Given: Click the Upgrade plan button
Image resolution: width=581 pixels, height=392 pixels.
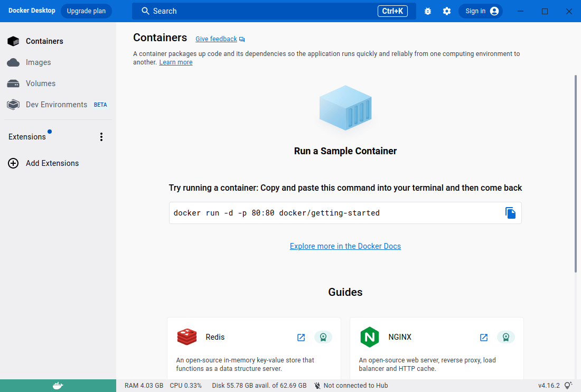Looking at the screenshot, I should (x=86, y=11).
